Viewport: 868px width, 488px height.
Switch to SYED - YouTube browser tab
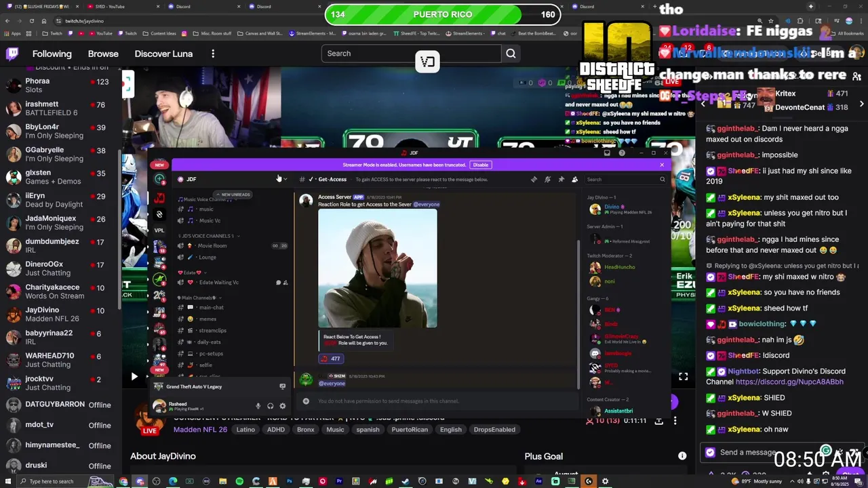pos(124,6)
